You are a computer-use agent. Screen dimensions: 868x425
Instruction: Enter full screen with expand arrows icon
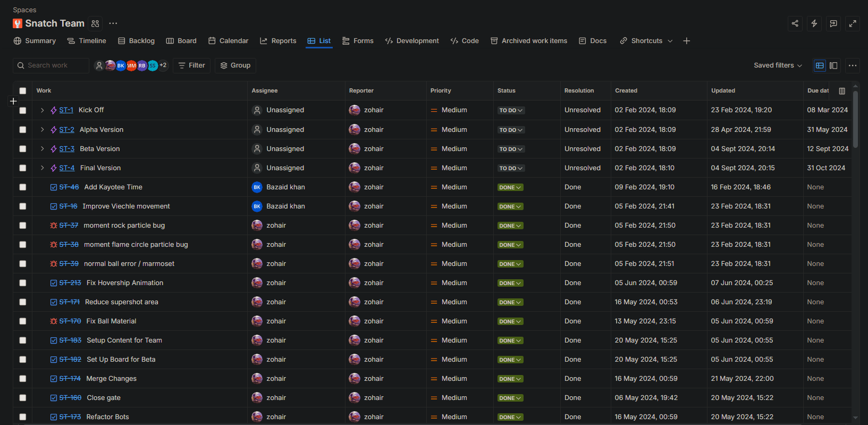(853, 23)
